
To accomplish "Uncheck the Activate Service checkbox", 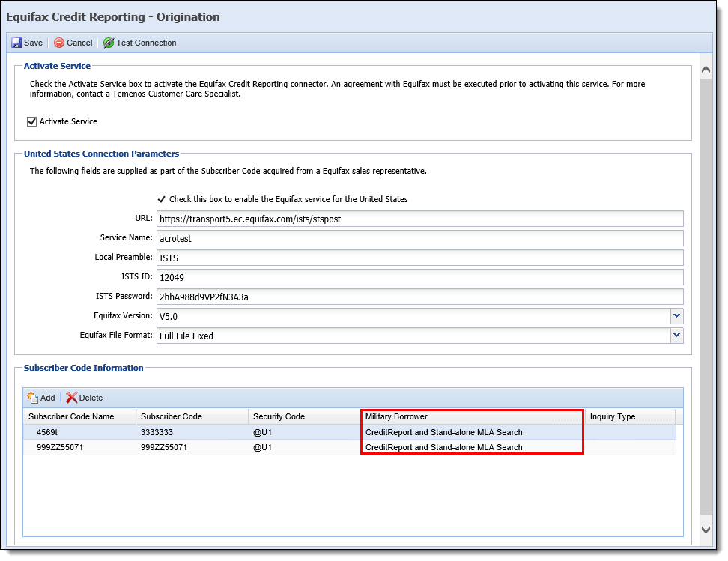I will click(x=31, y=121).
